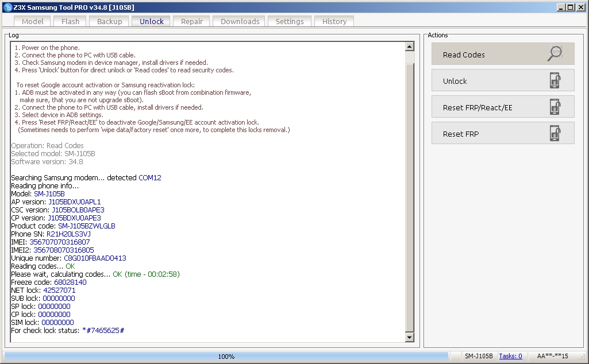The height and width of the screenshot is (364, 589).
Task: Click CP version J105BDXU0APE3
Action: point(74,218)
